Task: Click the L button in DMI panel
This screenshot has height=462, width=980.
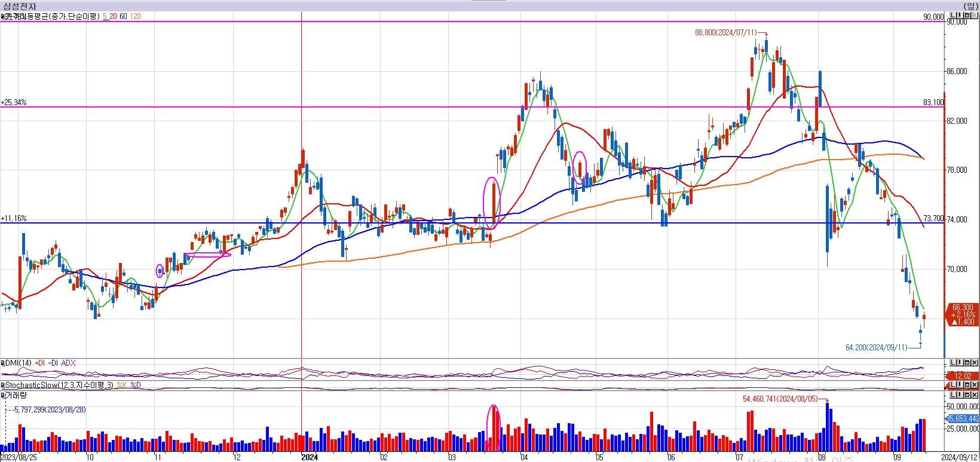Action: coord(953,362)
